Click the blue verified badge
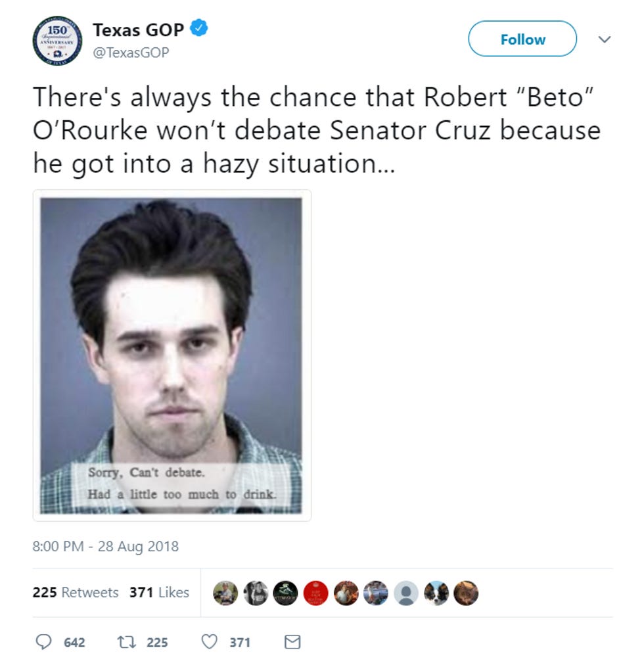 coord(198,28)
